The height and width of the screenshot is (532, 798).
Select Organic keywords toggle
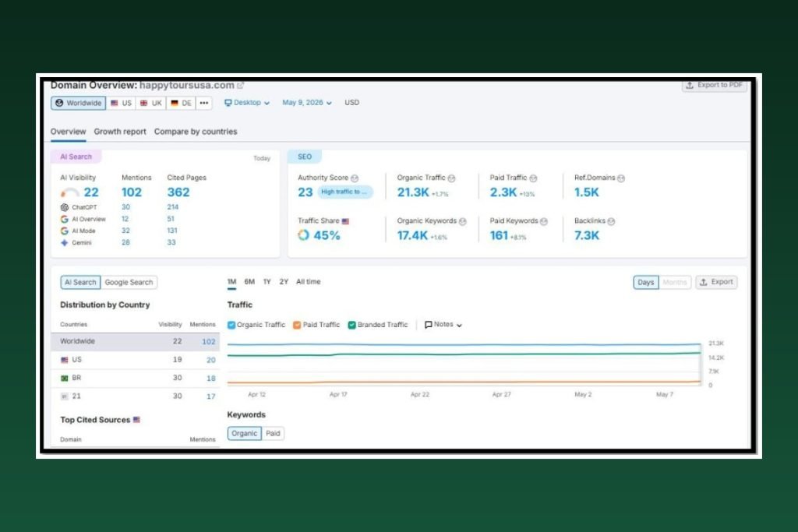tap(244, 433)
